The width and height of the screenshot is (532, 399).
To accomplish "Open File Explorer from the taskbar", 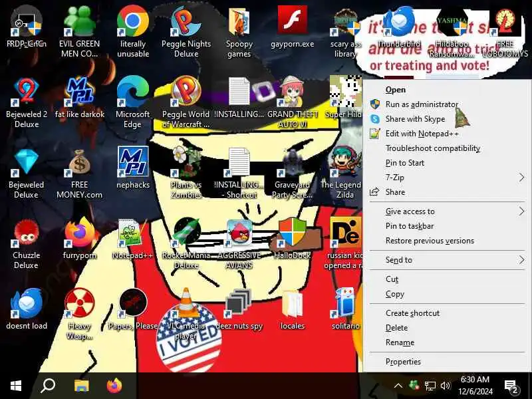I will pos(81,386).
